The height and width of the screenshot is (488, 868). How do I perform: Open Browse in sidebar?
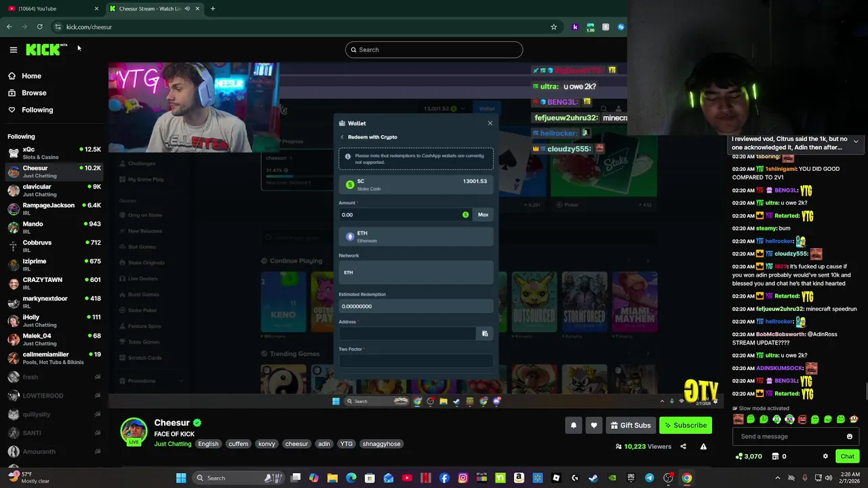point(34,93)
